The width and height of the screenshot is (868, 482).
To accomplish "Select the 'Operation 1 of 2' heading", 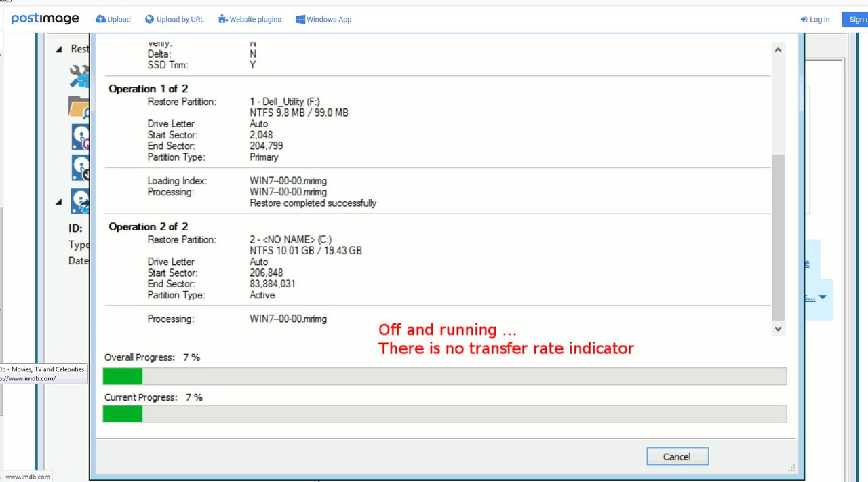I will (x=148, y=89).
